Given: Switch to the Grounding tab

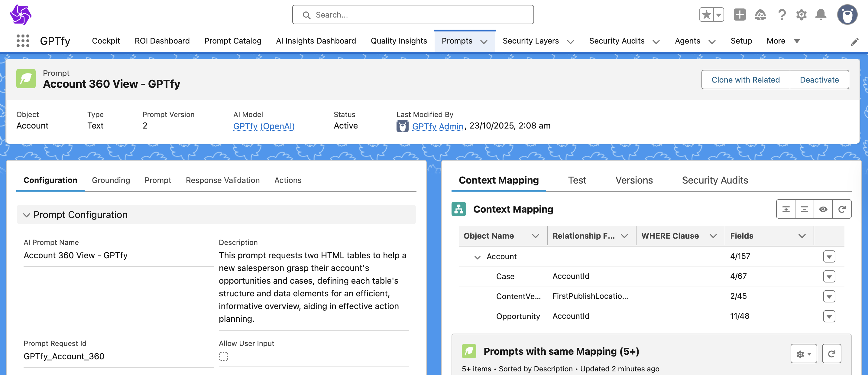Looking at the screenshot, I should coord(111,180).
